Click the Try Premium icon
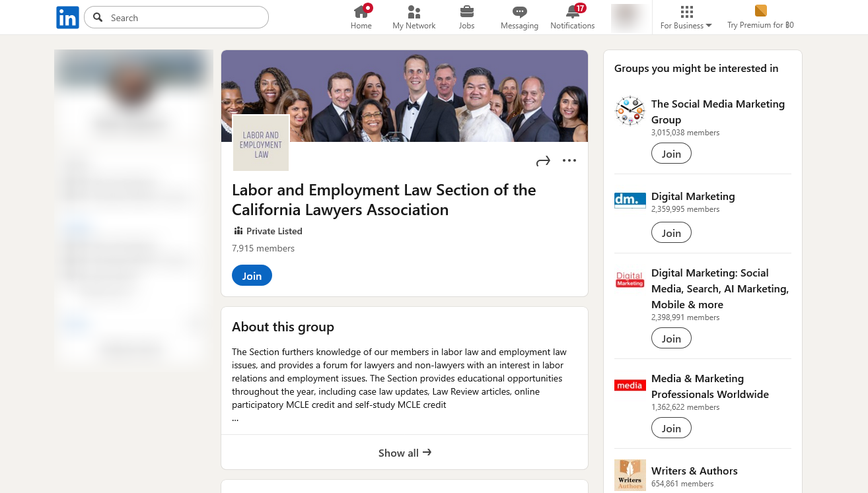This screenshot has height=493, width=868. pos(760,11)
